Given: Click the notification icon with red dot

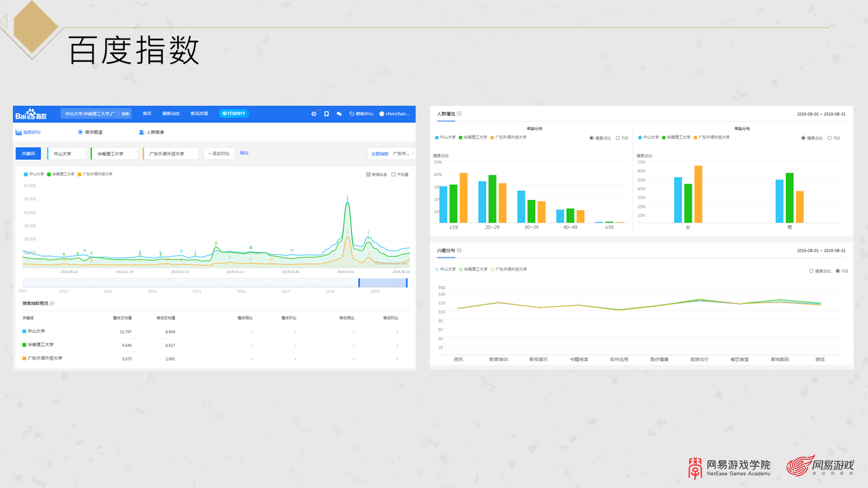Looking at the screenshot, I should (x=314, y=114).
